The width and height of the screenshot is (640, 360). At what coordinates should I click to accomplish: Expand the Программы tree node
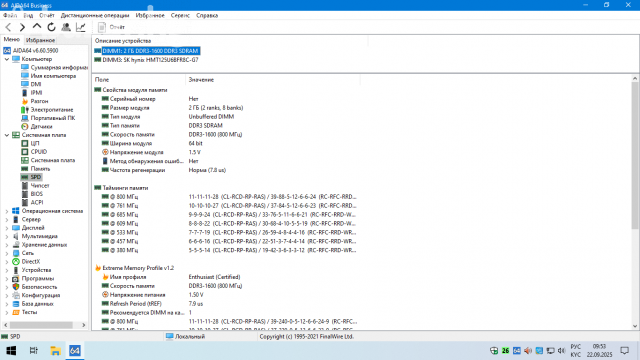[x=7, y=278]
